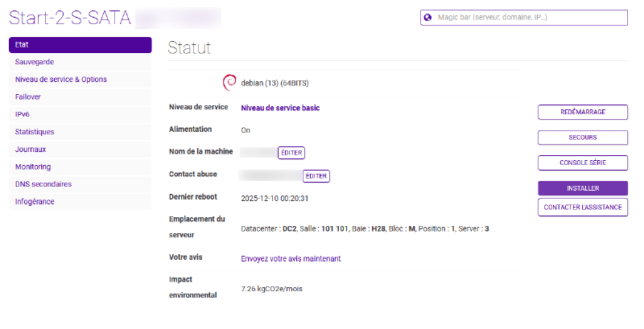Click Envoyez votre avis maintenant link
Image resolution: width=644 pixels, height=329 pixels.
coord(291,259)
